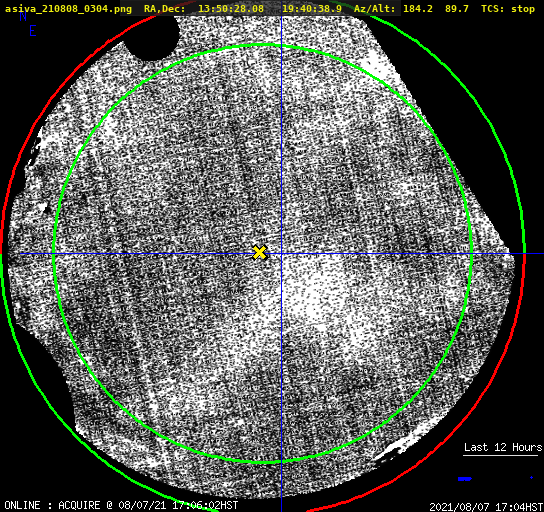The image size is (544, 512).
Task: Open the Last 12 Hours link
Action: [x=503, y=447]
